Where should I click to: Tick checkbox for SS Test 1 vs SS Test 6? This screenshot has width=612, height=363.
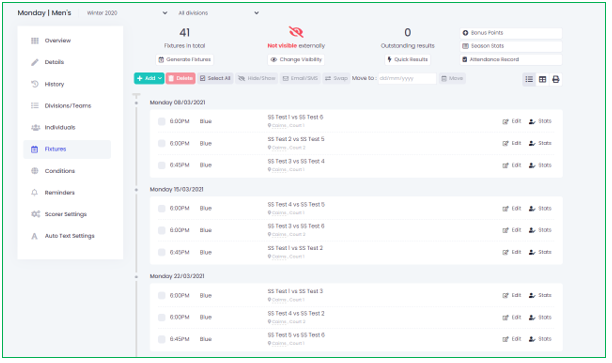point(162,121)
